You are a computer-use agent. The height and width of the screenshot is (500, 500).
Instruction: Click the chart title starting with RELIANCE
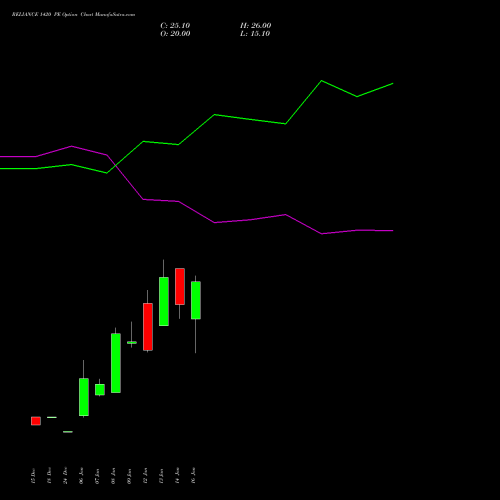73,15
